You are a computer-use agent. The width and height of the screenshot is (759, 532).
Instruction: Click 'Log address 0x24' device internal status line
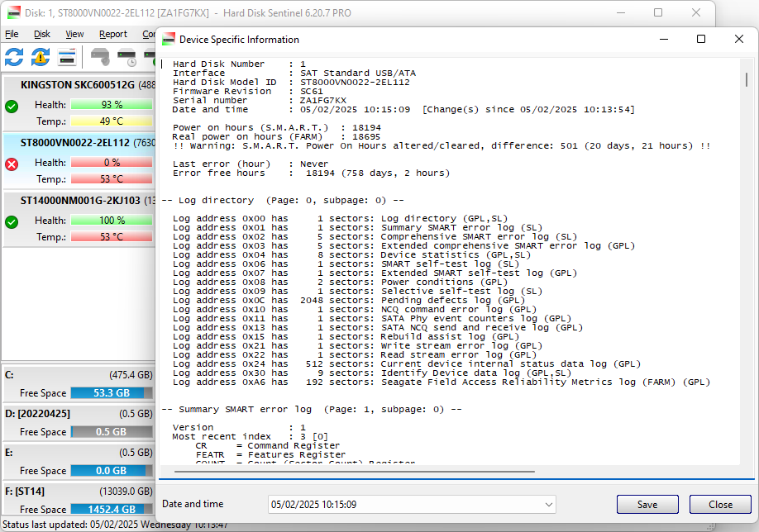point(407,363)
